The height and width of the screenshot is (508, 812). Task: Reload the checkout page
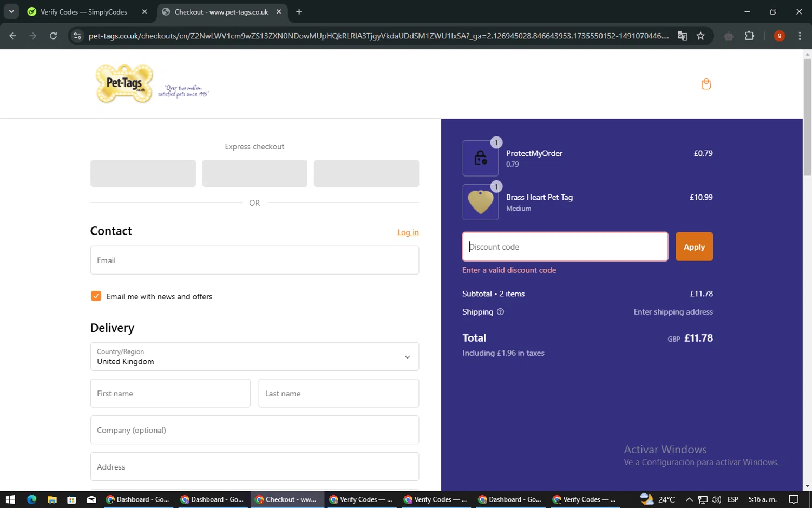[53, 36]
